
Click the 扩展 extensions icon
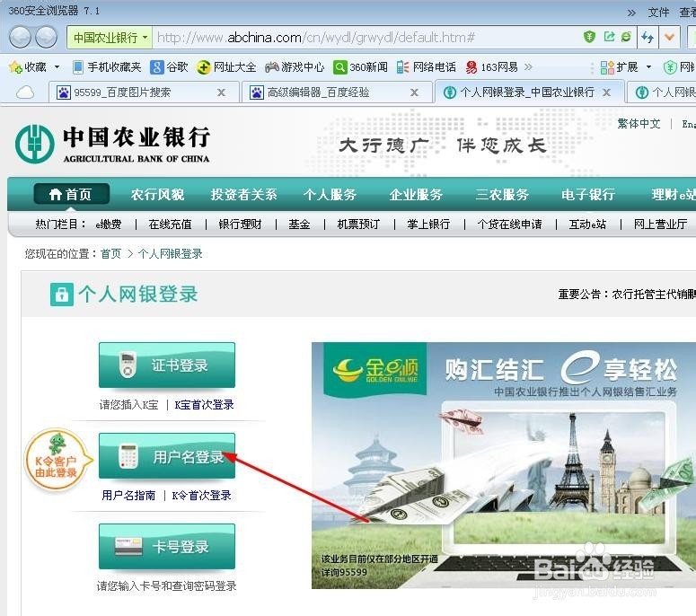(607, 67)
